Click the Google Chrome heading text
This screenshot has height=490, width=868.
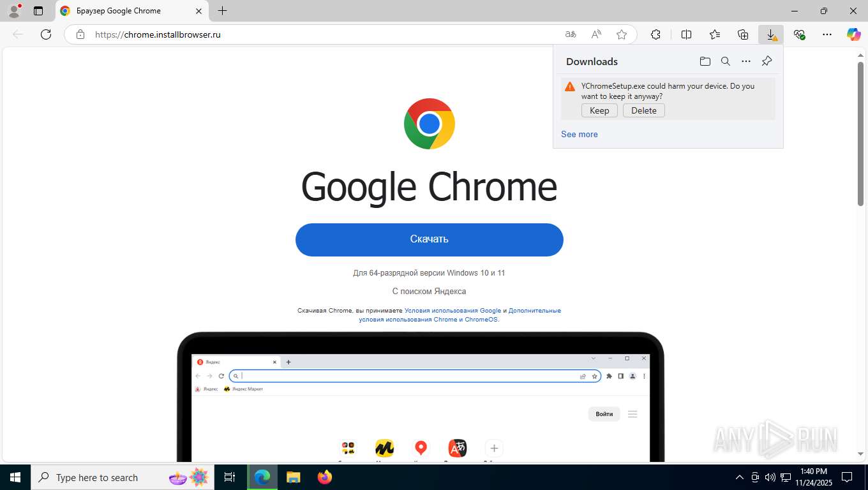click(x=429, y=186)
